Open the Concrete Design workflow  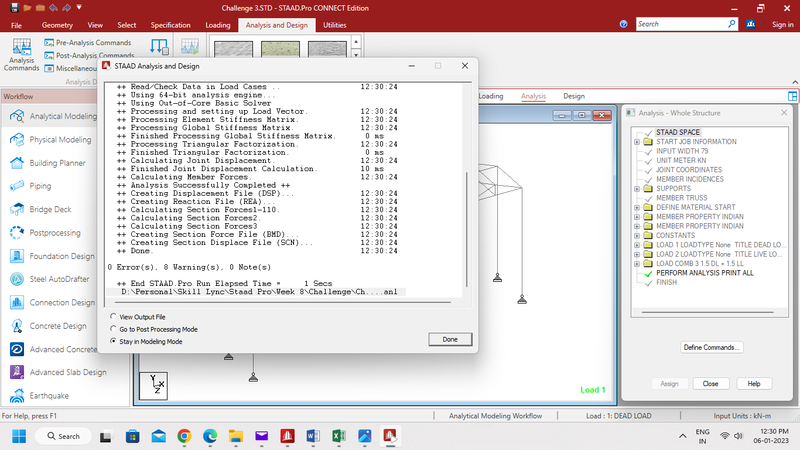[x=59, y=325]
